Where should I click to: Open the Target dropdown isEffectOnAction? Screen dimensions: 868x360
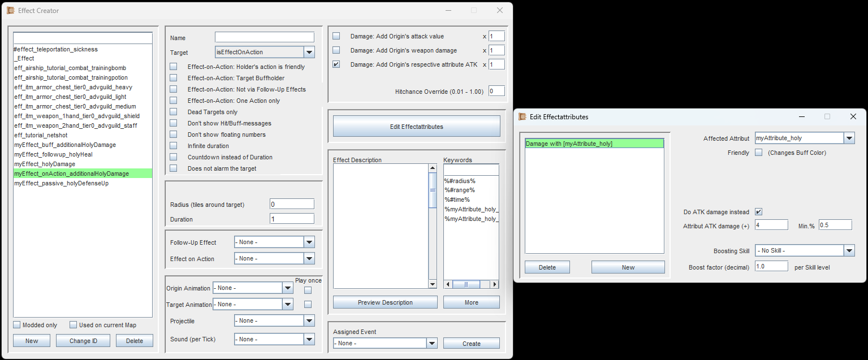coord(265,52)
